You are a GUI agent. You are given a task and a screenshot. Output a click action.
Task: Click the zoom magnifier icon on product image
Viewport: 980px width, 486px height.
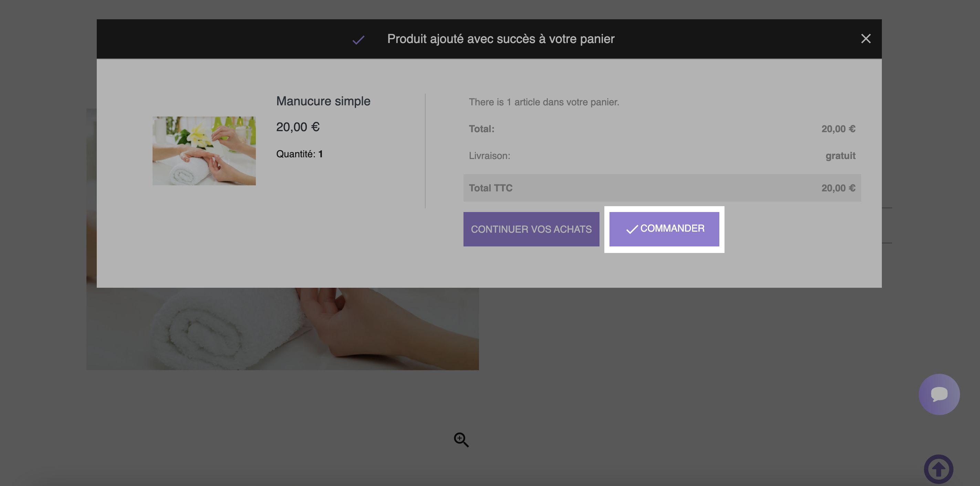(461, 439)
